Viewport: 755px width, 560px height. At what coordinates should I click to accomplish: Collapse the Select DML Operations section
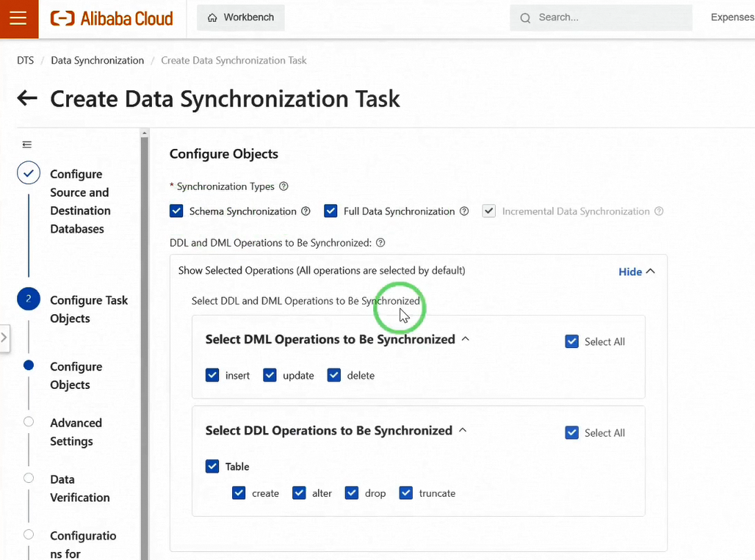464,339
